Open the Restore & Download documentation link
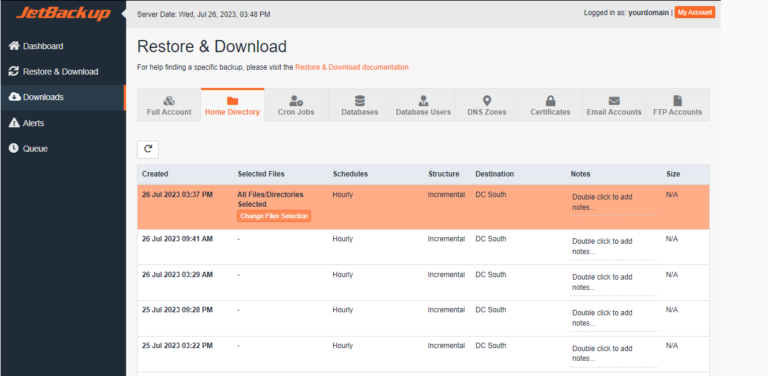This screenshot has height=376, width=768. pyautogui.click(x=352, y=67)
